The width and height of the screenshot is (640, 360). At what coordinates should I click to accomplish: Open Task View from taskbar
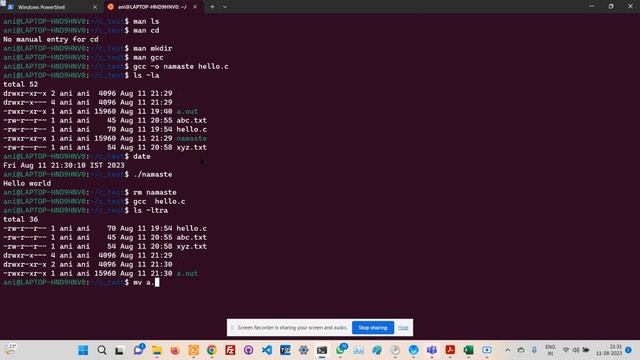coord(120,350)
